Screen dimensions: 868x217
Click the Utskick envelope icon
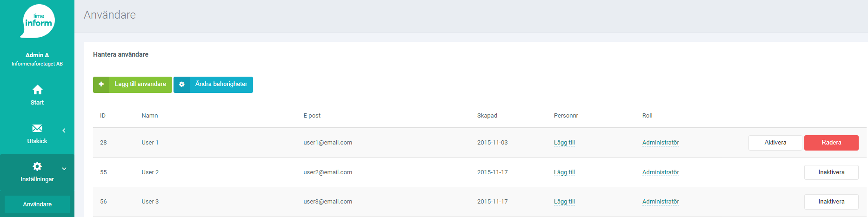[x=37, y=128]
